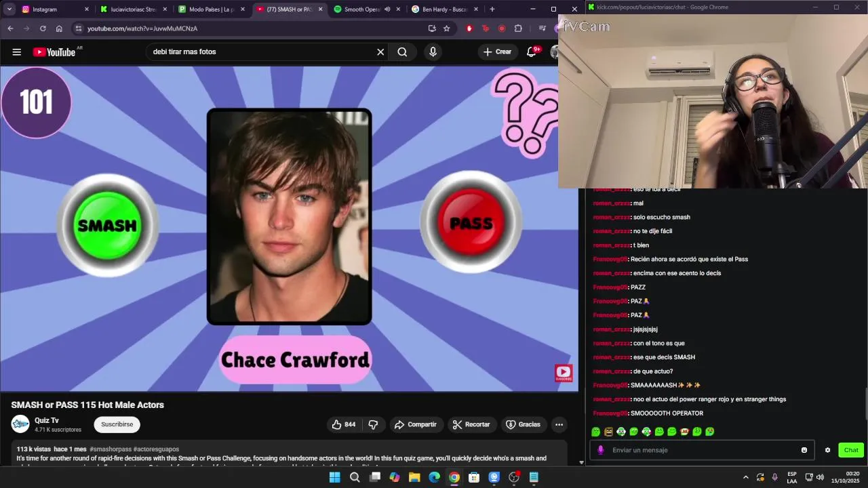Bookmark this page with star
Image resolution: width=868 pixels, height=488 pixels.
tap(446, 28)
